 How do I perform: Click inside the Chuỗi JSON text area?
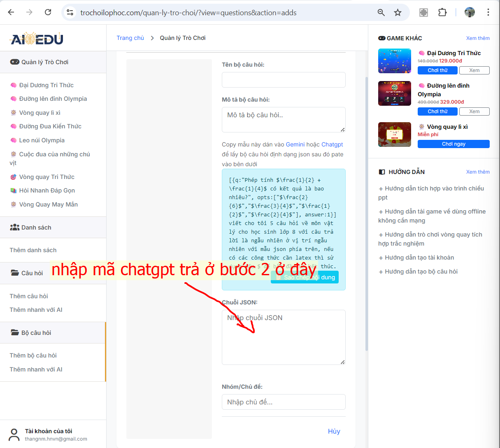pyautogui.click(x=284, y=337)
